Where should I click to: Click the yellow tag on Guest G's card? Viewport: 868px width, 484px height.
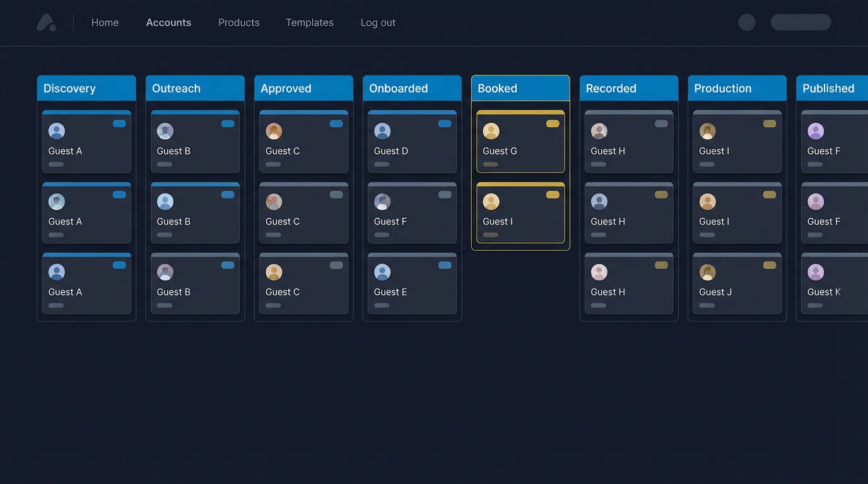pyautogui.click(x=553, y=124)
